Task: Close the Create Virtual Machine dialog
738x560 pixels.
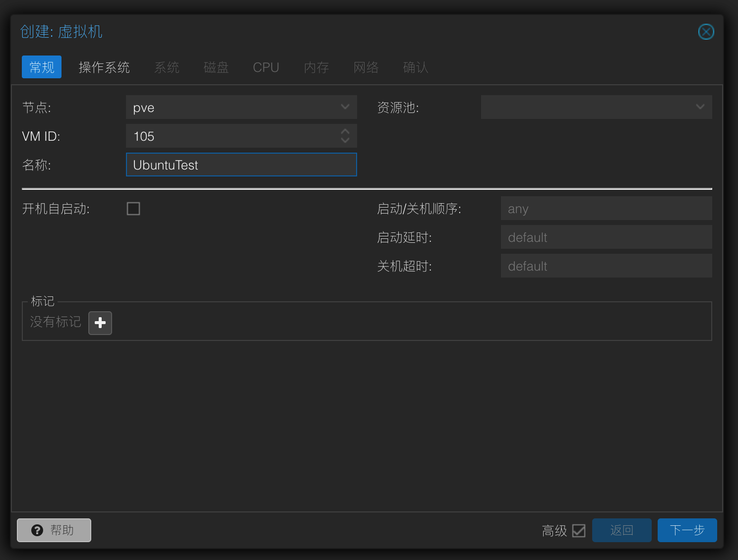Action: (706, 32)
